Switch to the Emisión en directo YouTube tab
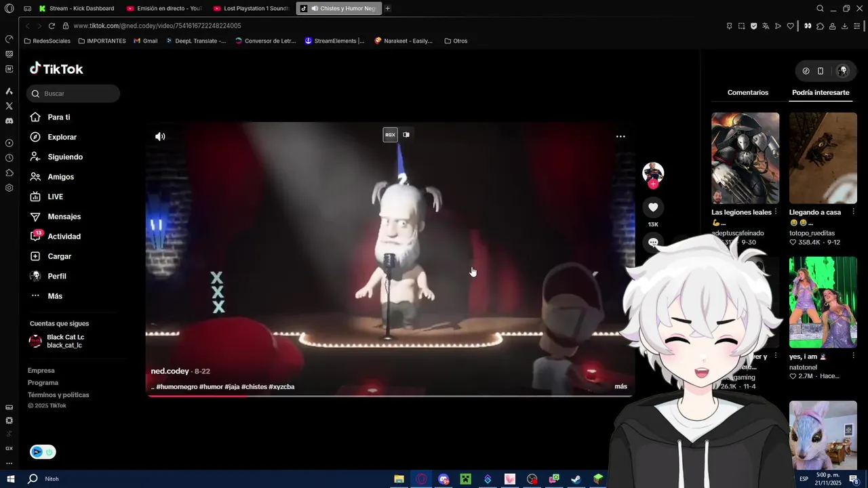The image size is (868, 488). 165,8
